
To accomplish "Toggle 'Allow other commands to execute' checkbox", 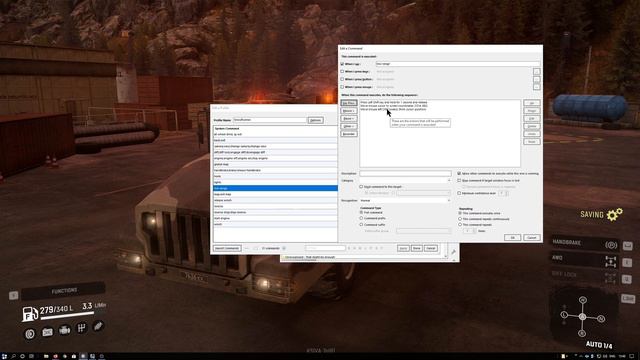I will coord(459,173).
